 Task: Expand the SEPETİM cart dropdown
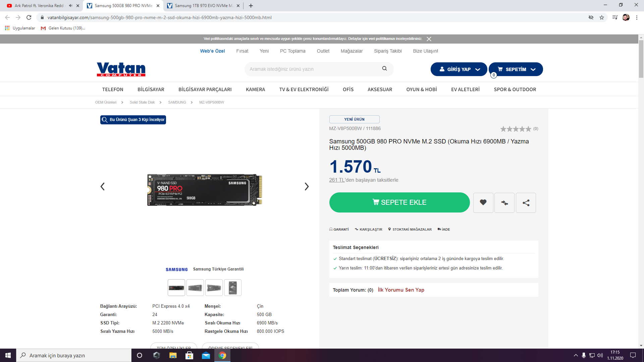click(x=516, y=69)
